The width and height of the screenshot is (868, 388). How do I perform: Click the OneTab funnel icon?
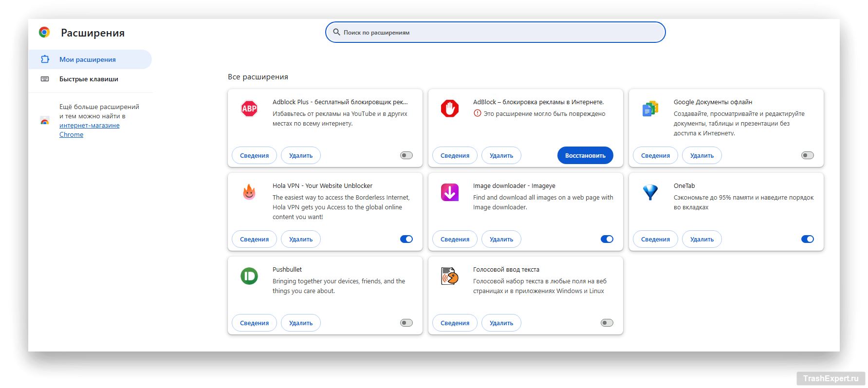coord(650,192)
